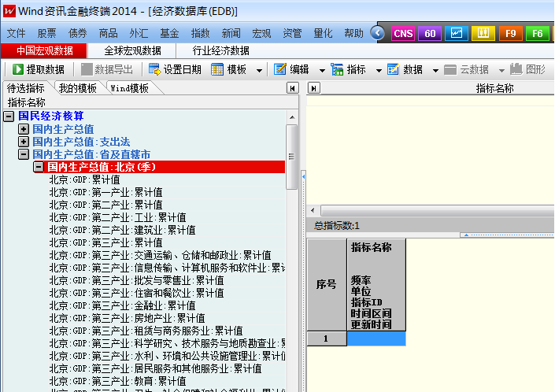Image resolution: width=555 pixels, height=392 pixels.
Task: Click the blue highlighted cell in row 1
Action: [376, 338]
